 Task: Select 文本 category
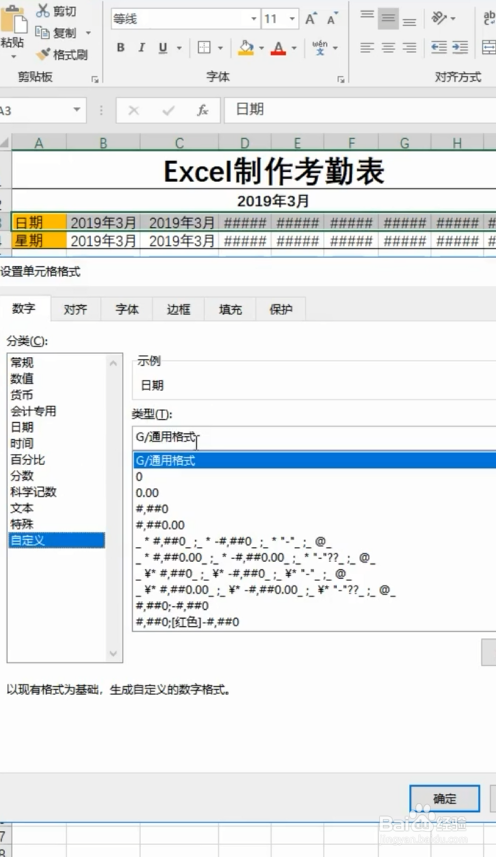22,508
